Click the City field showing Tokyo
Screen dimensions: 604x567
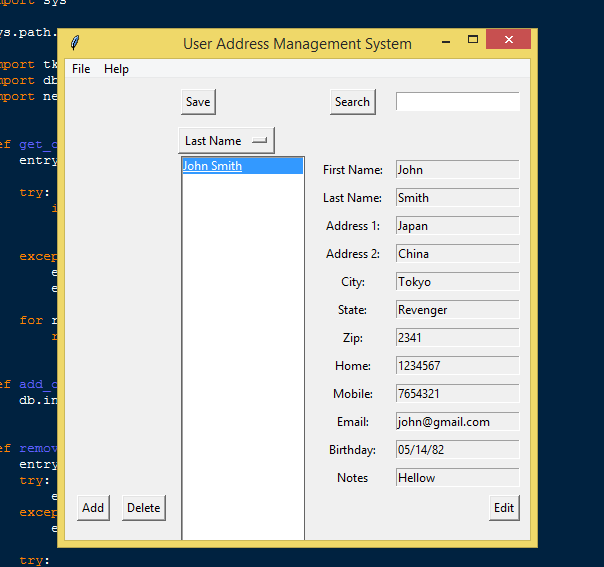[x=457, y=282]
